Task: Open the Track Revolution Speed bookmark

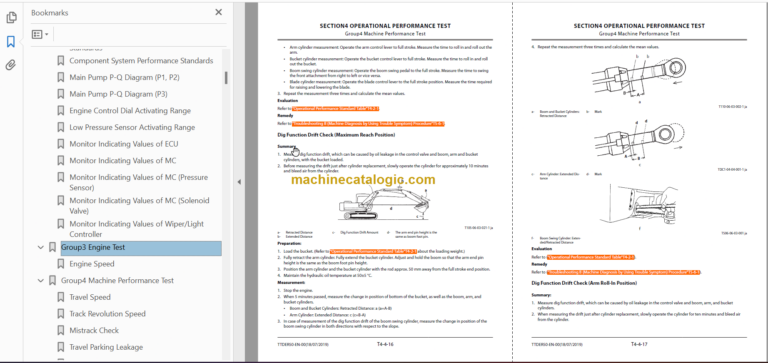Action: [107, 314]
